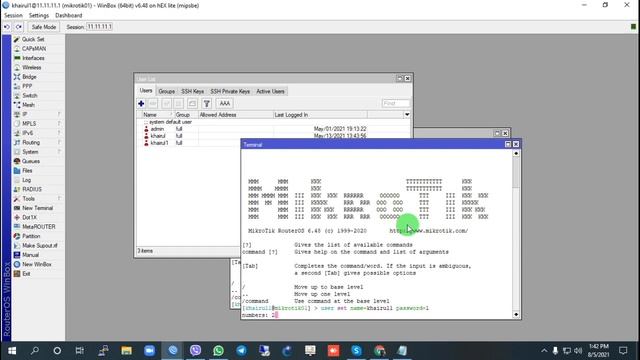Open the Bridge menu entry
Screen dimensions: 640x360
click(x=29, y=77)
